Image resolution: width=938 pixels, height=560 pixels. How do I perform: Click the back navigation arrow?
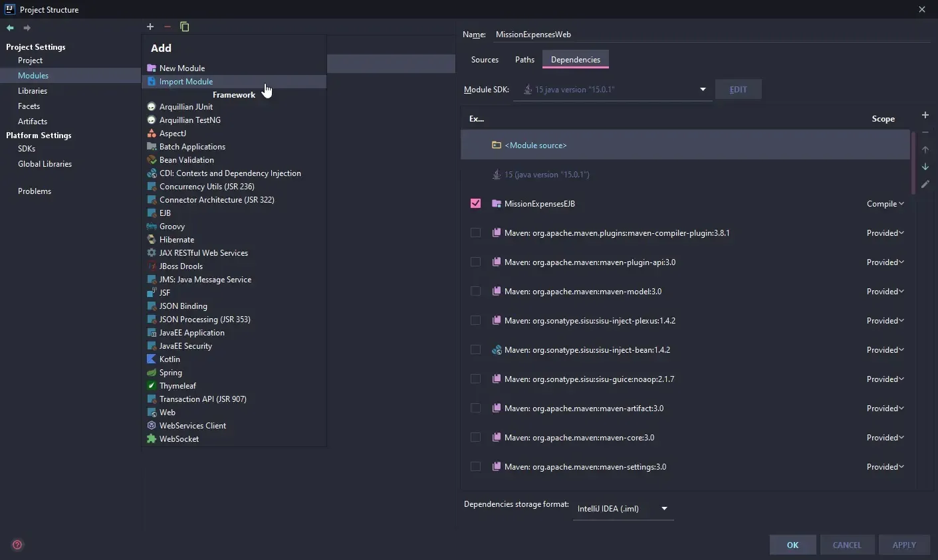click(10, 28)
